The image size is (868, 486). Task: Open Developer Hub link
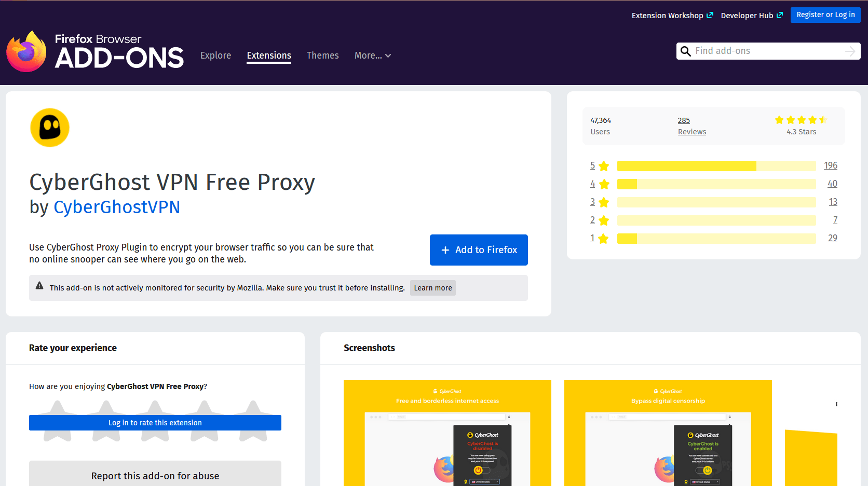coord(752,16)
